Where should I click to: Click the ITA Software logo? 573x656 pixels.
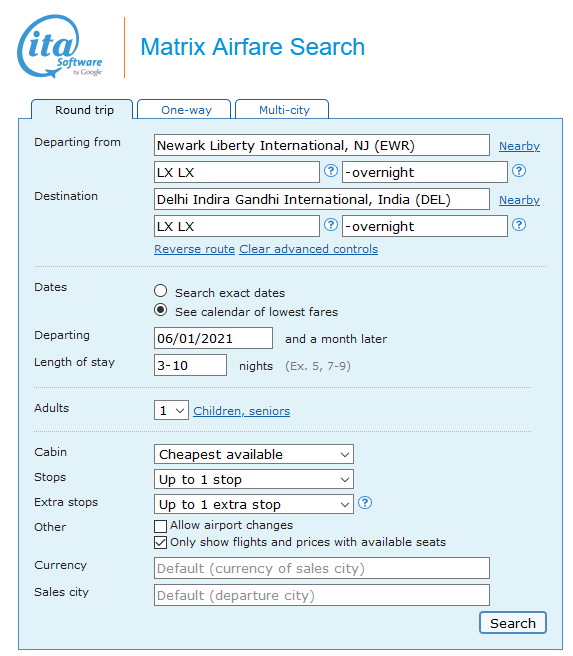coord(59,46)
